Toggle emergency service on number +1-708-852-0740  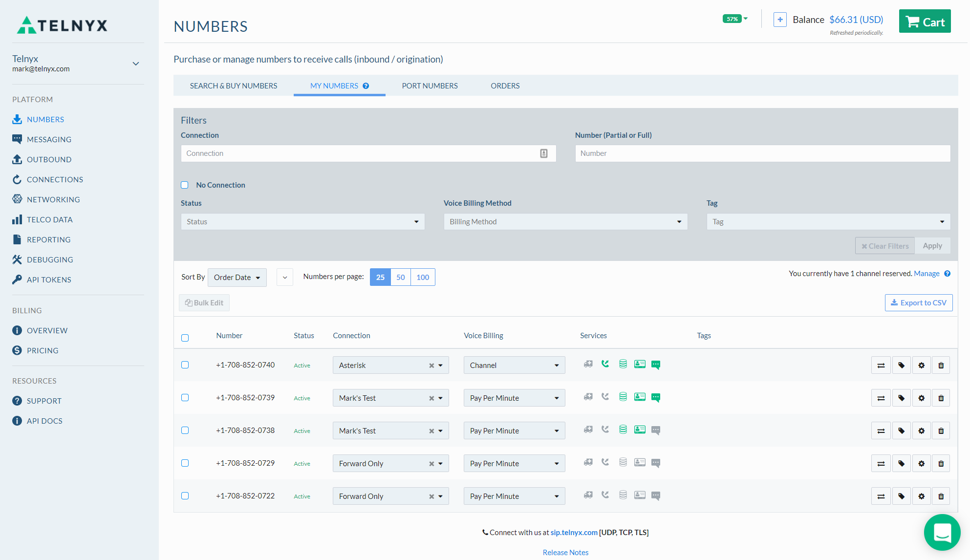588,365
